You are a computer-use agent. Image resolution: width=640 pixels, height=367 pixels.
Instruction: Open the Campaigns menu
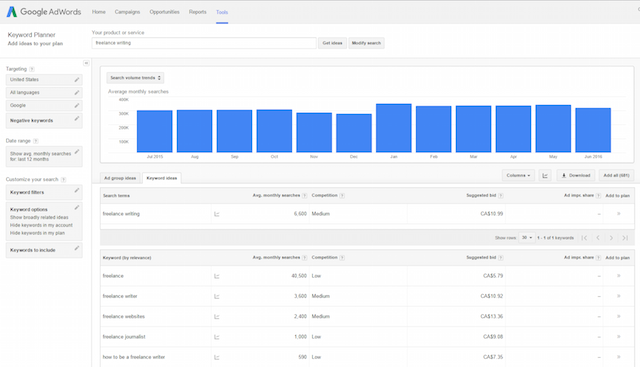(x=127, y=12)
